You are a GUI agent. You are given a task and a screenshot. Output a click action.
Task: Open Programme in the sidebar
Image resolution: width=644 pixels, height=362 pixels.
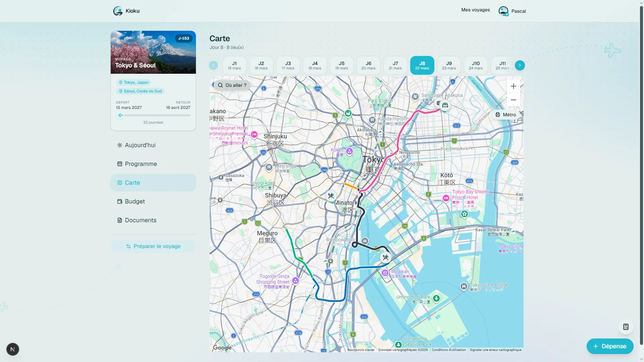point(153,164)
